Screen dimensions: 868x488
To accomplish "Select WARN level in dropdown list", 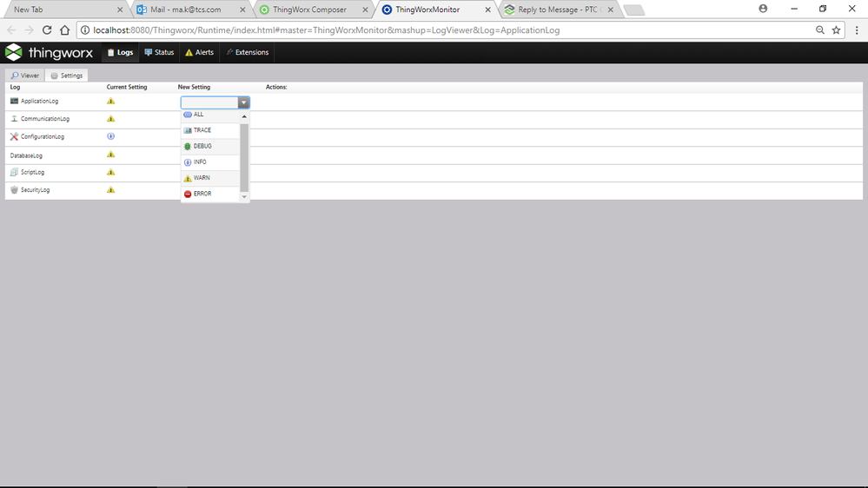I will pos(210,178).
